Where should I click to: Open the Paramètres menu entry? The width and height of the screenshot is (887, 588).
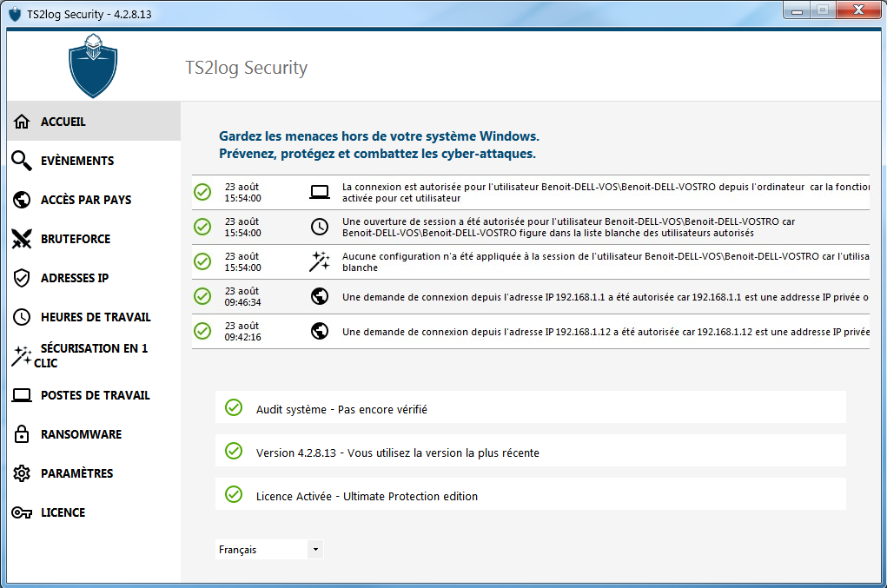[94, 473]
